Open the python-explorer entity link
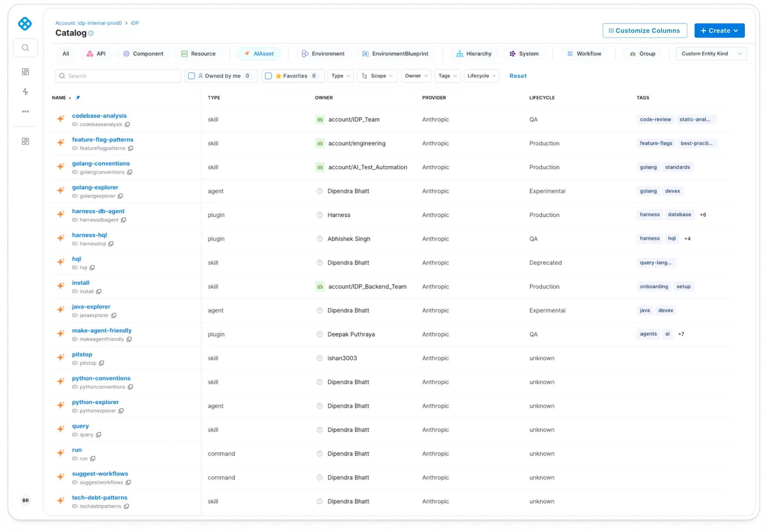 [95, 402]
